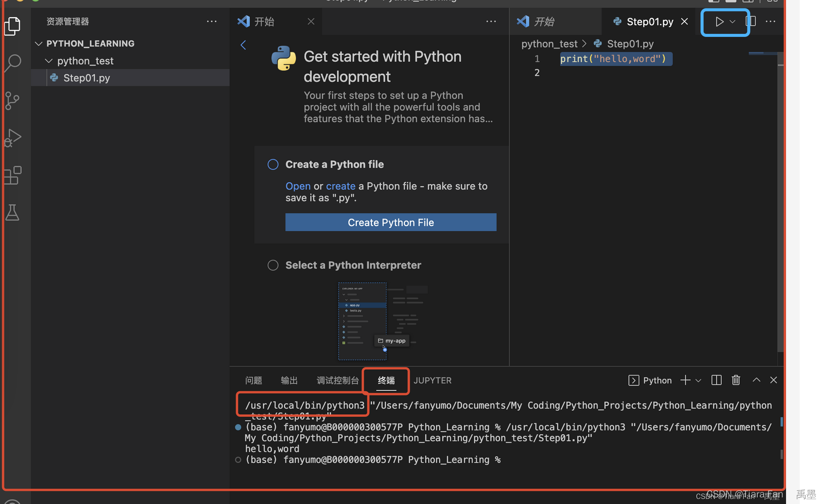Select the radio for Select a Python Interpreter

273,265
